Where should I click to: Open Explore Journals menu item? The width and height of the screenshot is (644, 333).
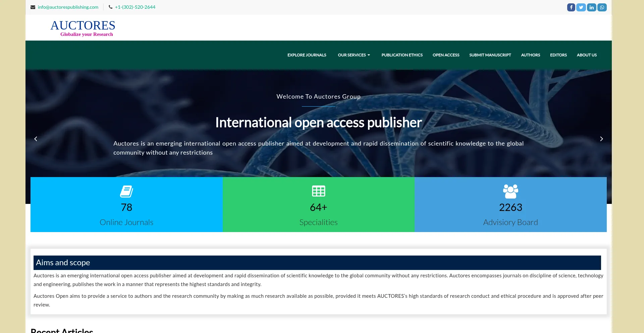point(307,55)
